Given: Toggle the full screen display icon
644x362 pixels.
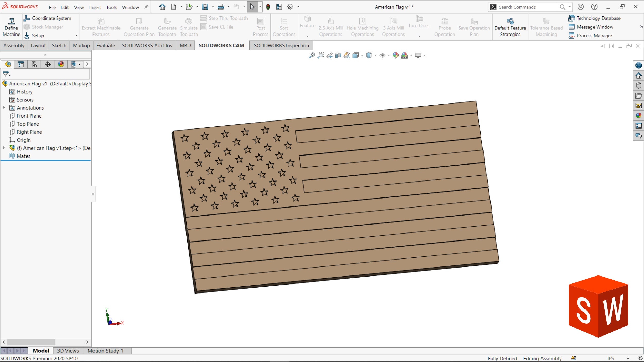Looking at the screenshot, I should coord(418,55).
